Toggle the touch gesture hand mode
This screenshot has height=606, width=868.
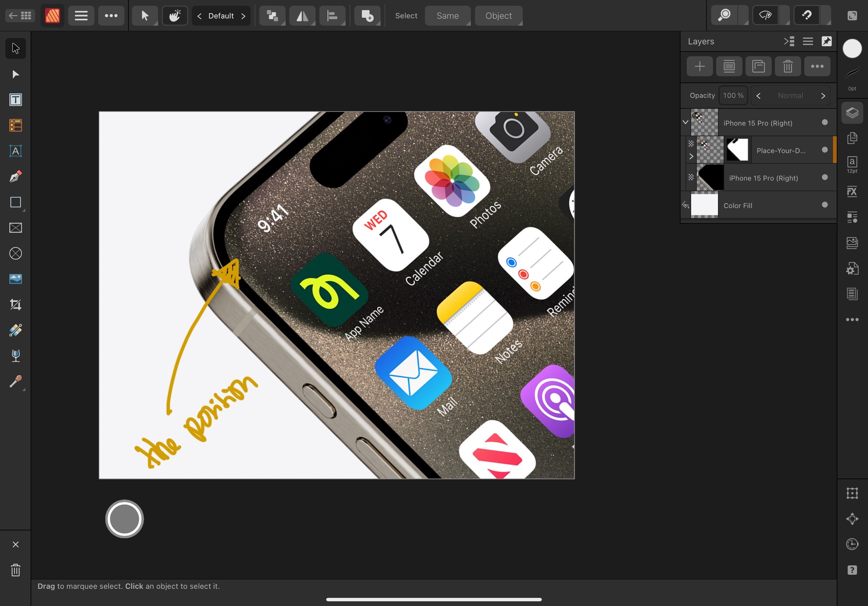tap(175, 16)
